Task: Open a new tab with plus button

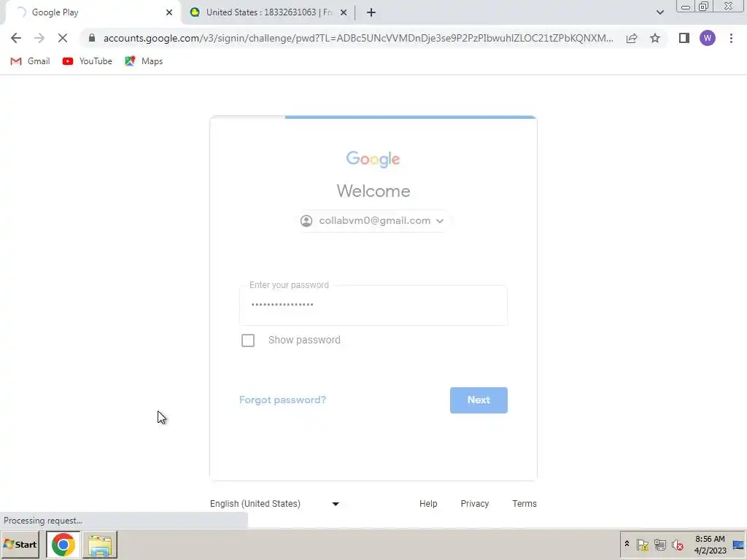Action: point(371,12)
